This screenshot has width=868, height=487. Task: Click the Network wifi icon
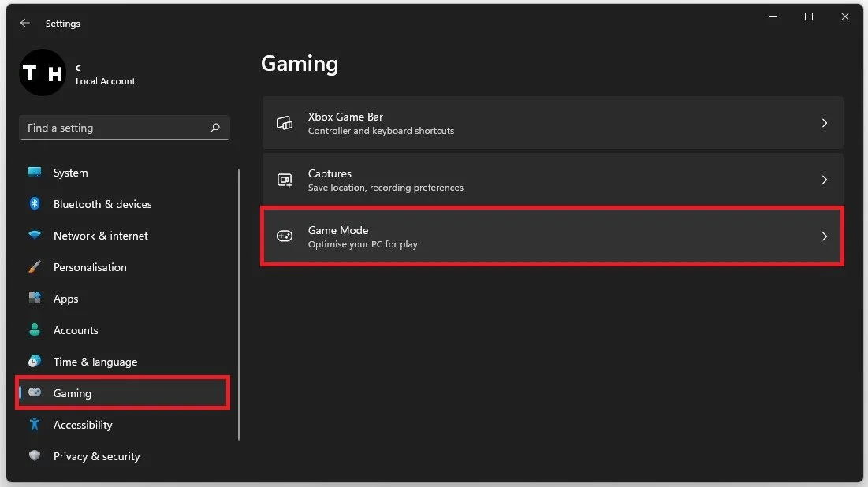click(x=35, y=235)
